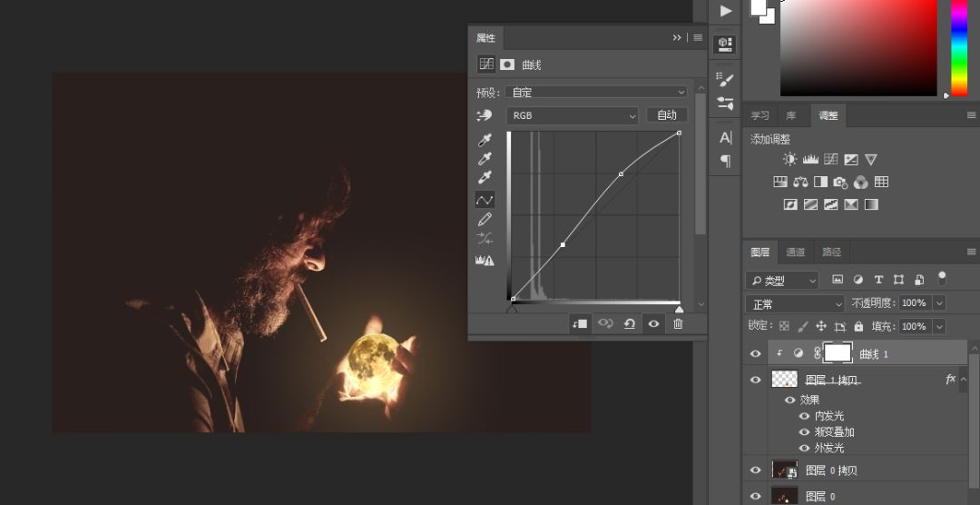980x505 pixels.
Task: Click the rainbow hue slider strip
Action: coord(959,47)
